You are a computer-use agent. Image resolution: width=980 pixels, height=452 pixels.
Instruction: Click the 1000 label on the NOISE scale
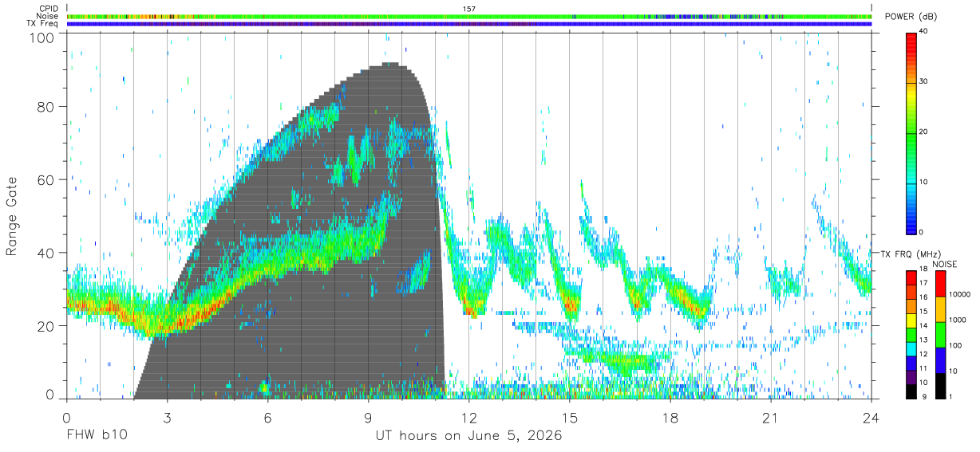[x=957, y=320]
